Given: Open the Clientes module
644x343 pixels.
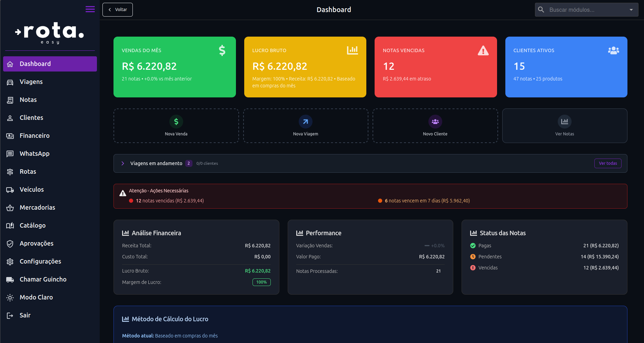Looking at the screenshot, I should tap(31, 117).
